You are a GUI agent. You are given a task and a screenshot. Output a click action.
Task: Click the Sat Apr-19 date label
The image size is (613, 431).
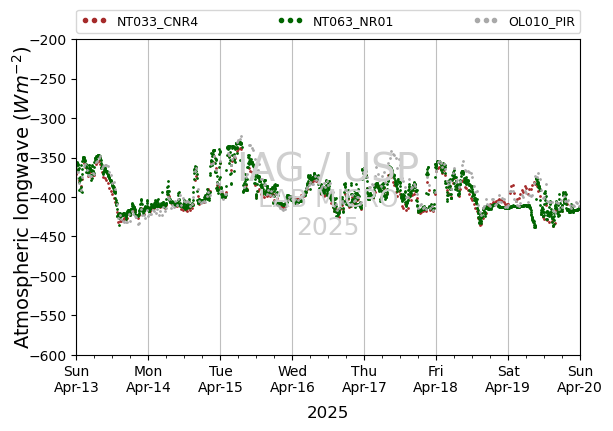click(508, 379)
